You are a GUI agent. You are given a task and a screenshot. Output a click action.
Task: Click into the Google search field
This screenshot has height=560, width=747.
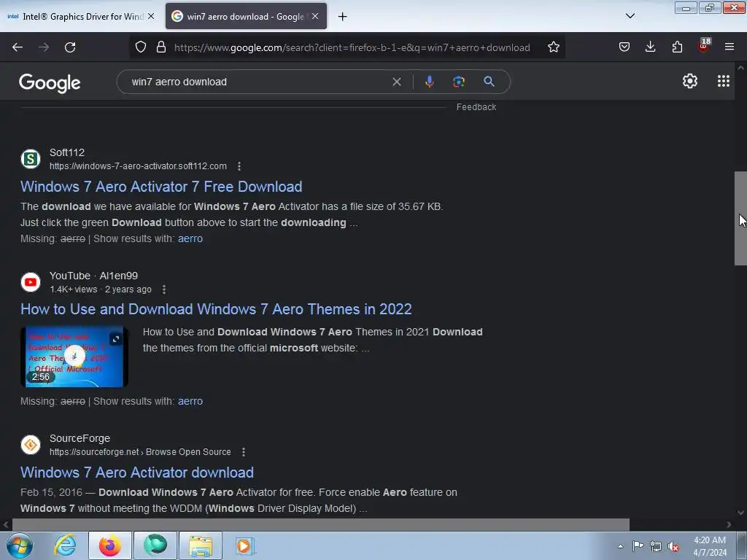[258, 82]
